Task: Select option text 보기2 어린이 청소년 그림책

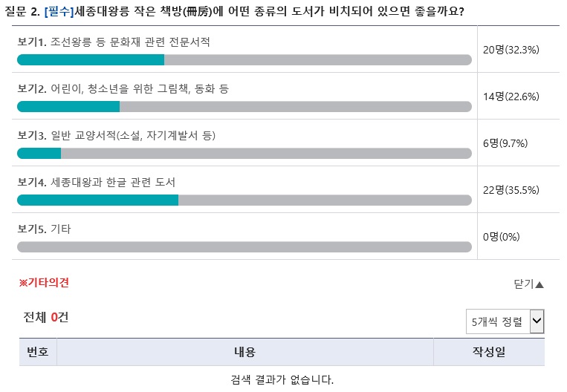Action: click(123, 89)
